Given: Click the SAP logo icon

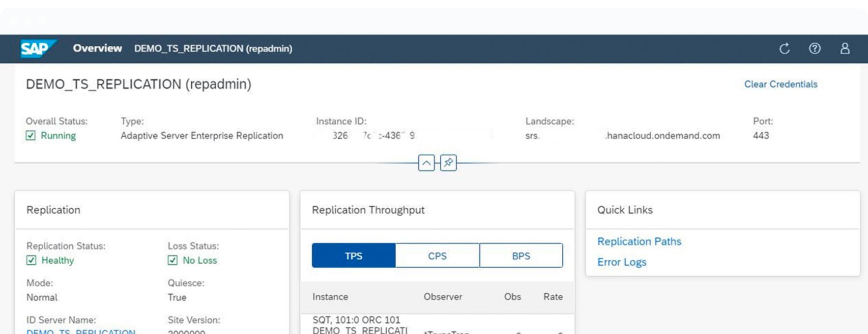Looking at the screenshot, I should [x=37, y=49].
